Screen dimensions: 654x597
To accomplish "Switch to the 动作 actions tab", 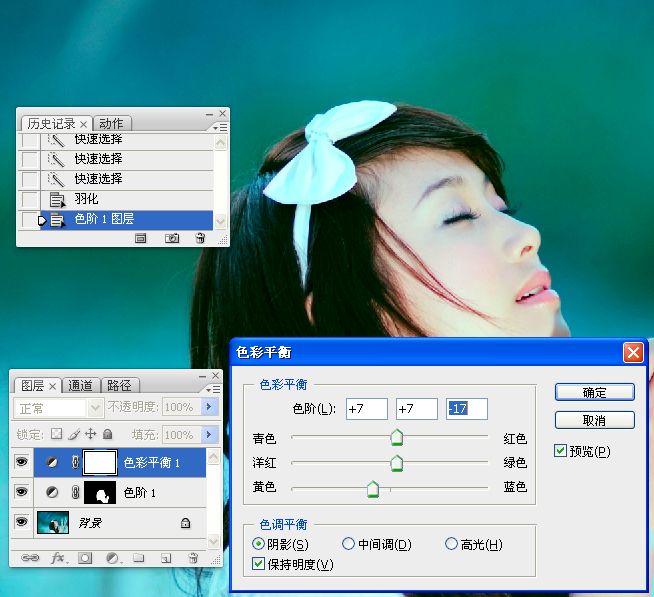I will 112,124.
